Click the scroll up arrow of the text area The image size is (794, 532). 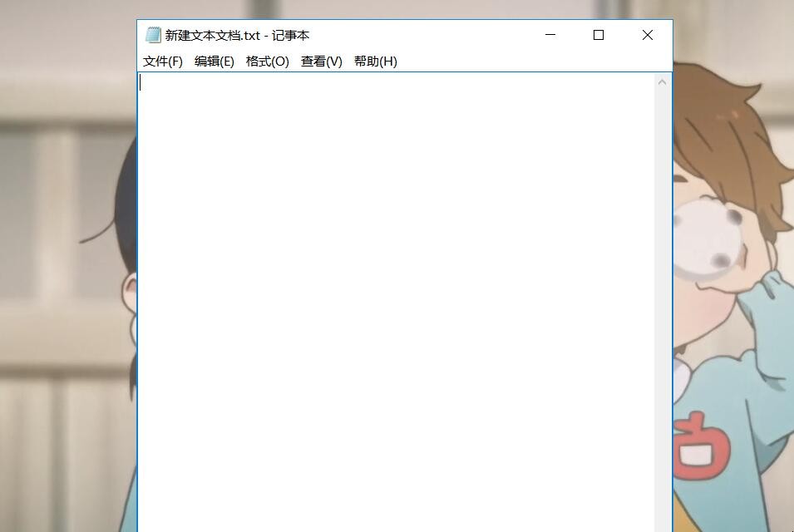(663, 81)
